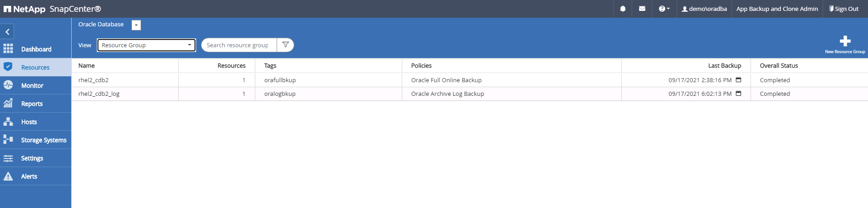Open the Alerts page
This screenshot has width=868, height=208.
(x=29, y=176)
